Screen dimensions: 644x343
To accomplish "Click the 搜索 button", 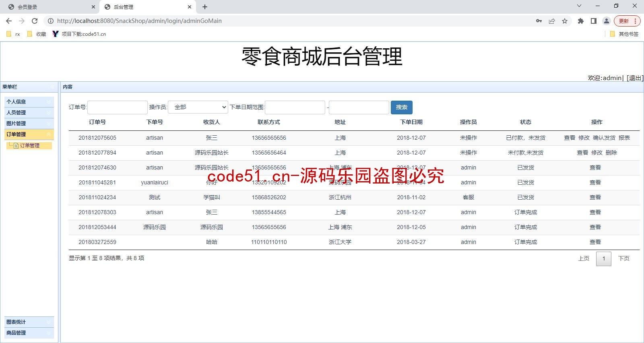I will click(402, 107).
